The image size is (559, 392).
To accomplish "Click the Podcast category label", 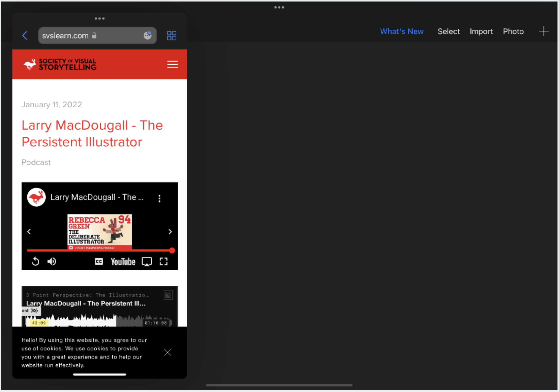I will click(36, 162).
